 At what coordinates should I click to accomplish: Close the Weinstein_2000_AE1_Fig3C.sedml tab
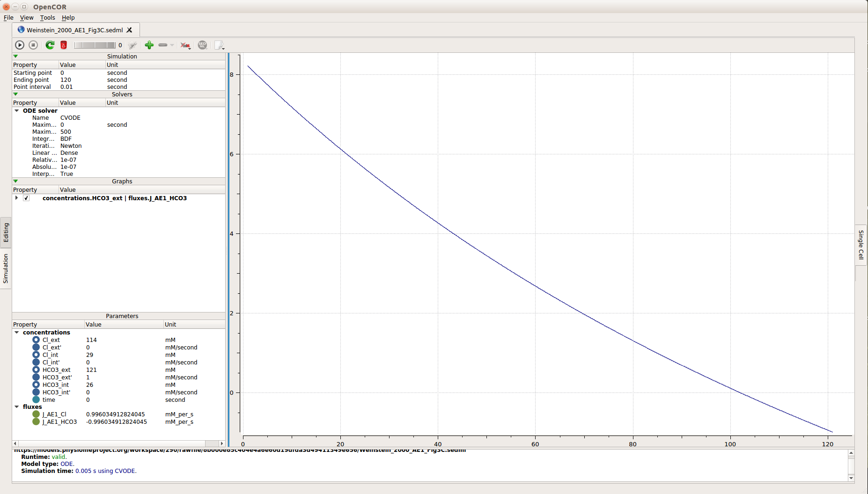[130, 30]
